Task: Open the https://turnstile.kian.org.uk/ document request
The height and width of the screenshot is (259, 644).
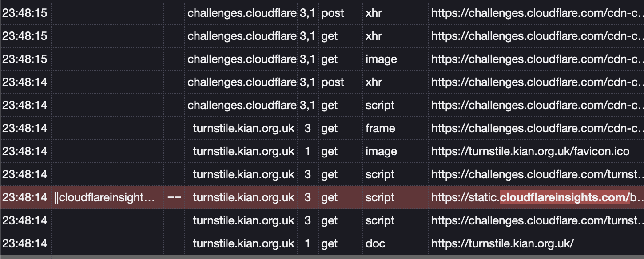Action: (x=502, y=243)
